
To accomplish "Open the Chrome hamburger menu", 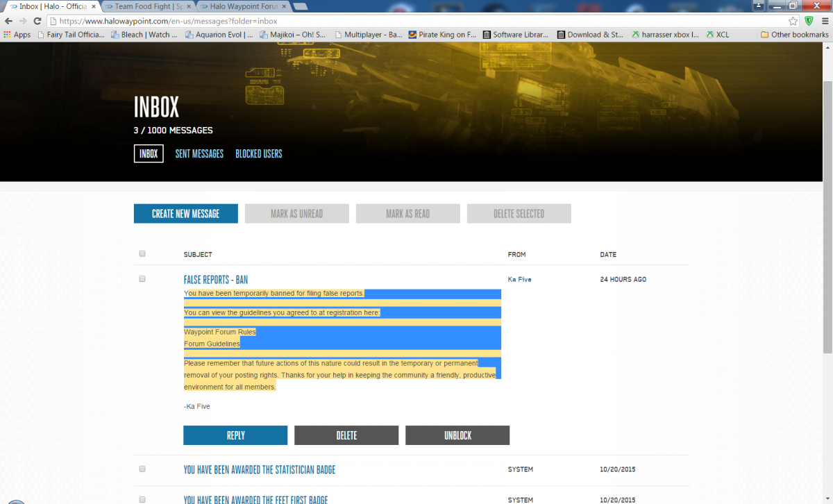I will point(823,21).
